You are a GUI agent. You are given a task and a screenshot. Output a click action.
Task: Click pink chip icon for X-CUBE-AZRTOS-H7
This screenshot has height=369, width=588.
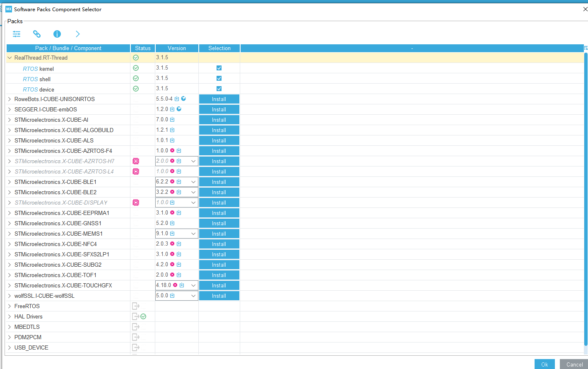tap(136, 161)
